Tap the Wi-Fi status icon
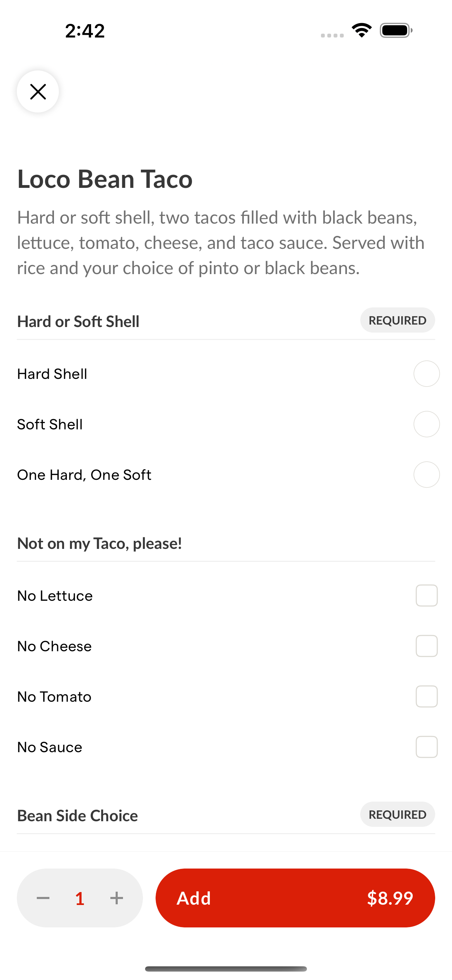The height and width of the screenshot is (980, 452). 362,30
